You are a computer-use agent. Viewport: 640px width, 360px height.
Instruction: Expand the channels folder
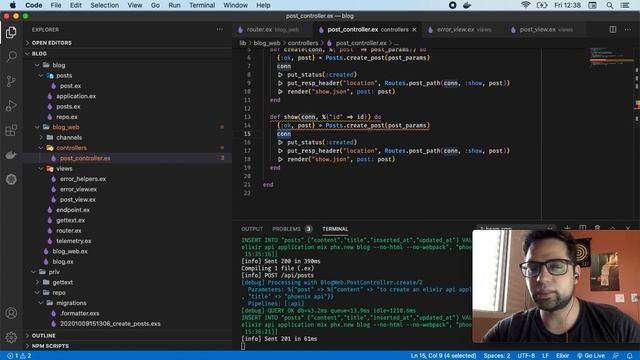[69, 138]
